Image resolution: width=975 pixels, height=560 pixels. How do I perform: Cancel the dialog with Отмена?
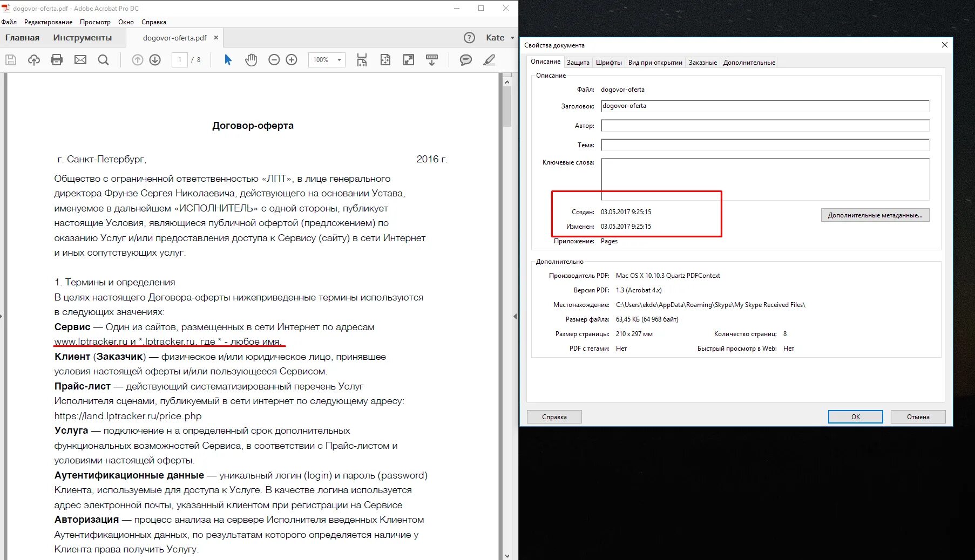coord(918,416)
